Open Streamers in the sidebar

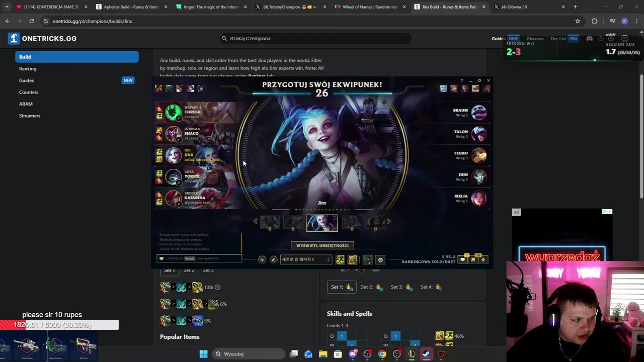(x=30, y=116)
